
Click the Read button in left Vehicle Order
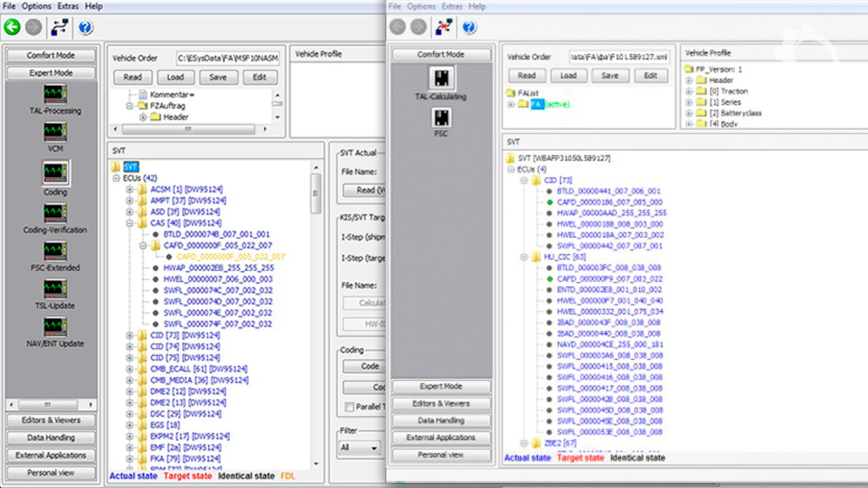click(x=132, y=77)
